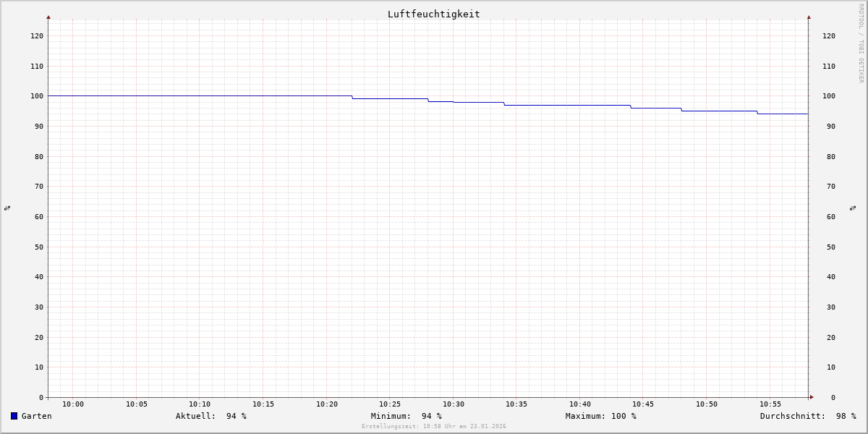The height and width of the screenshot is (434, 868).
Task: Click the red arrow at end of time axis
Action: tap(812, 397)
